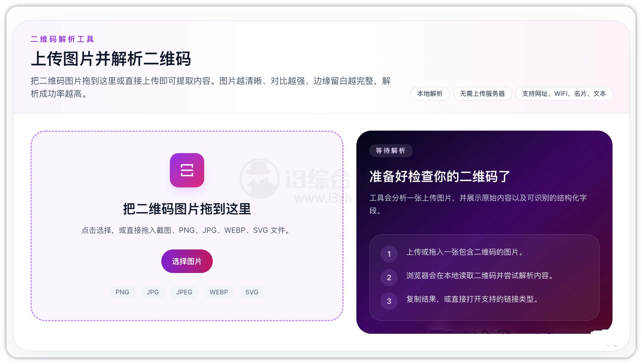Click the 把二维码图片拖到这里或直接上传 description paragraph
Screen dimensions: 642x364
point(211,87)
